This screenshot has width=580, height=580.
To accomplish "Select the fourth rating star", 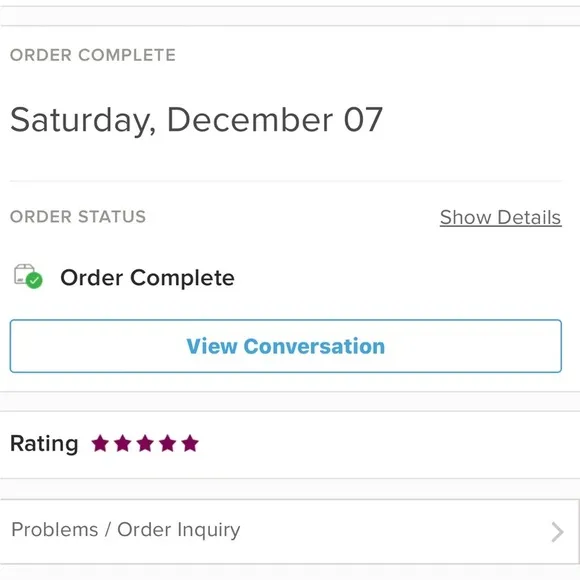I will point(168,443).
